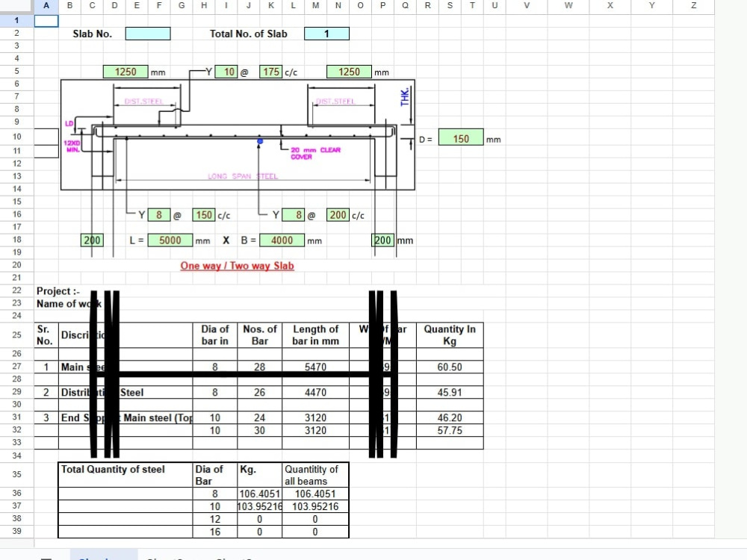Click the 'Dia of bar in' header cell
The width and height of the screenshot is (747, 560).
click(215, 335)
